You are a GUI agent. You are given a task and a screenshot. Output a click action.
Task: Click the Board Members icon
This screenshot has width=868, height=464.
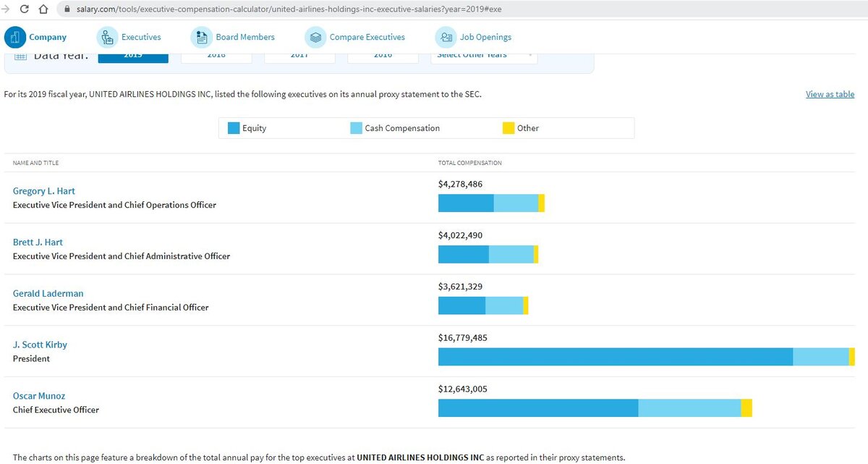pyautogui.click(x=202, y=37)
